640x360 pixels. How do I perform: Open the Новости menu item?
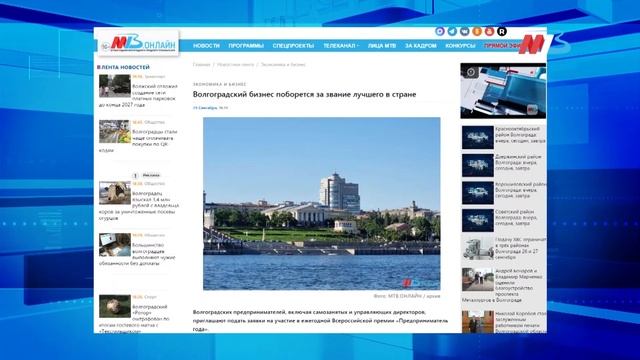(206, 46)
